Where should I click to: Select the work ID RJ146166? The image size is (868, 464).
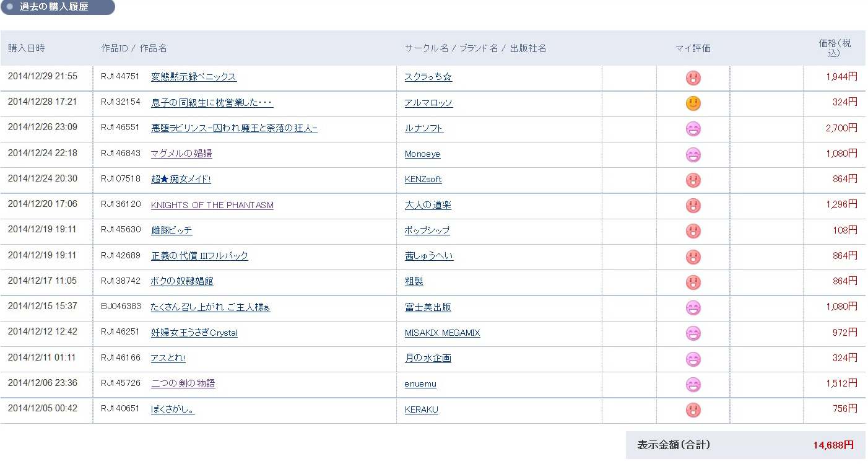click(x=121, y=358)
